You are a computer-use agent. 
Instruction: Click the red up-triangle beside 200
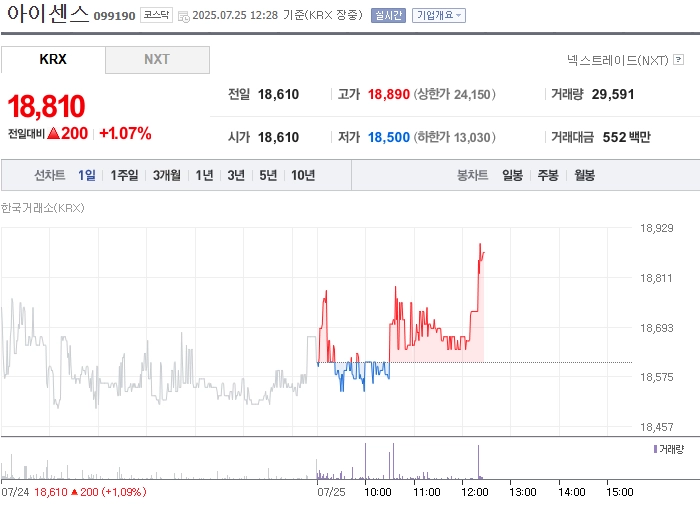[53, 133]
